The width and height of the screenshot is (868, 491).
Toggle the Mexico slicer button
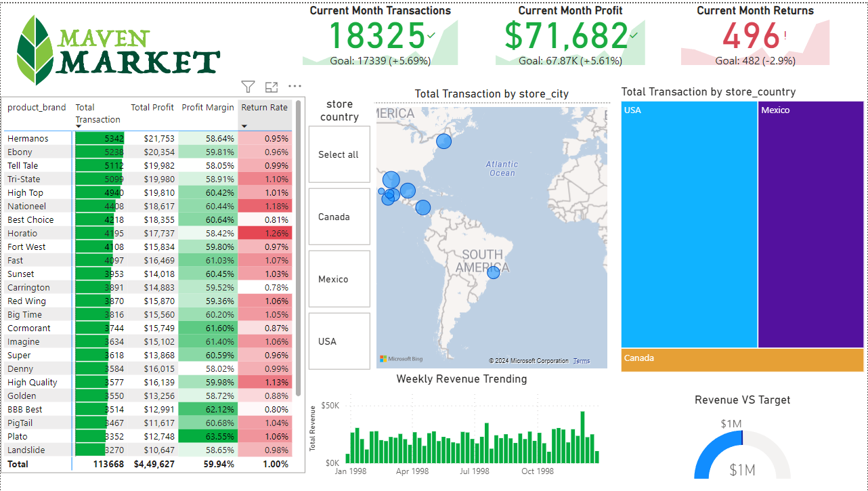339,279
